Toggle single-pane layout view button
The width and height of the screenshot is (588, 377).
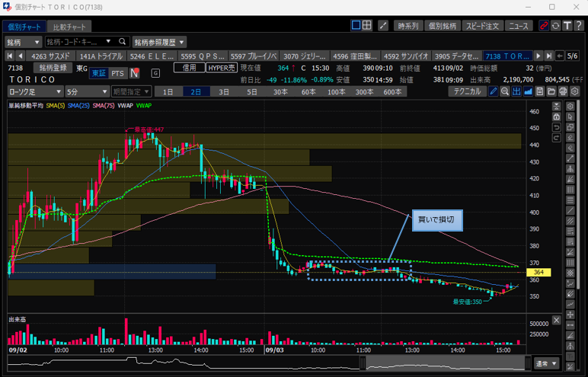point(356,25)
